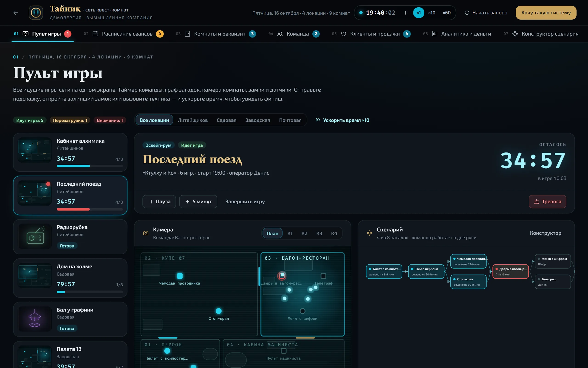Viewport: 588px width, 368px height.
Task: Open Комнаты и реквизит tab
Action: tap(216, 34)
